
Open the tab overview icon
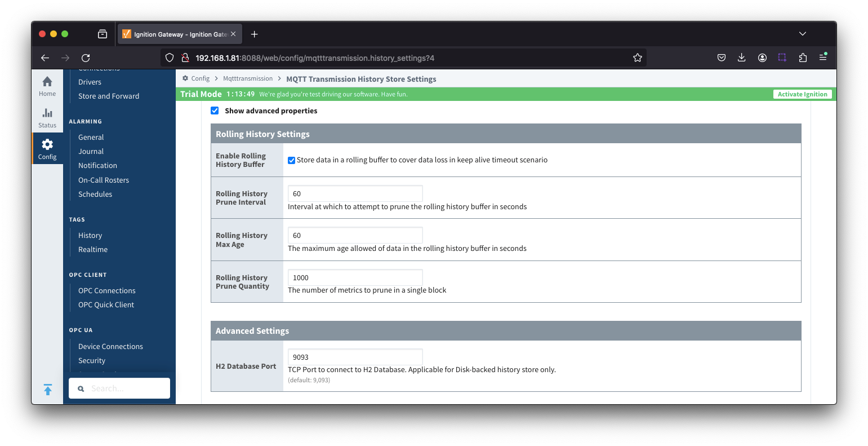point(103,34)
